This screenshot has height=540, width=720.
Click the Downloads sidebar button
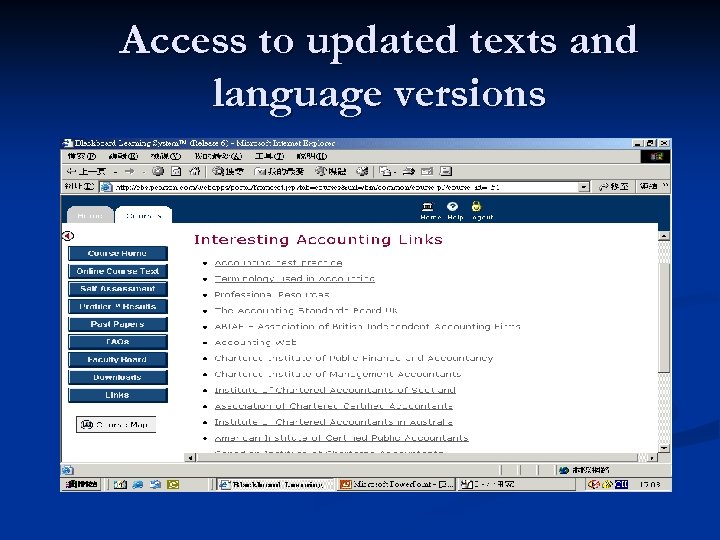(118, 377)
